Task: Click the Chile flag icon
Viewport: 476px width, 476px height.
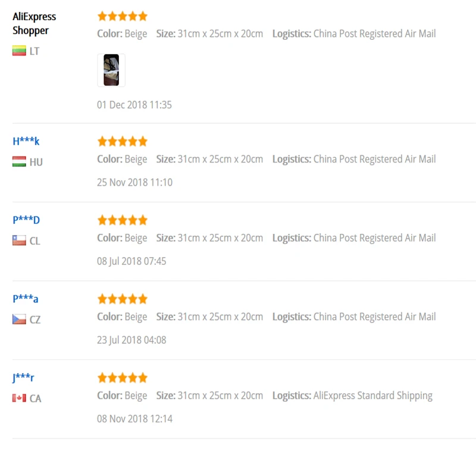Action: tap(19, 240)
